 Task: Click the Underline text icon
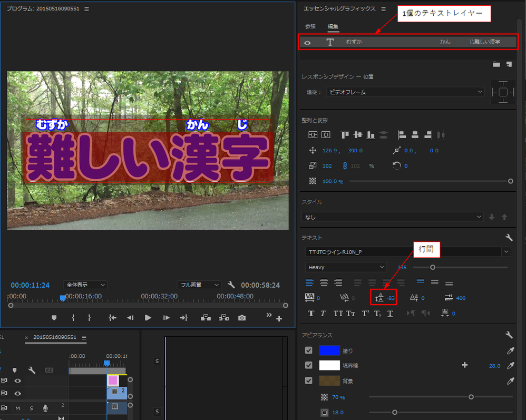390,313
